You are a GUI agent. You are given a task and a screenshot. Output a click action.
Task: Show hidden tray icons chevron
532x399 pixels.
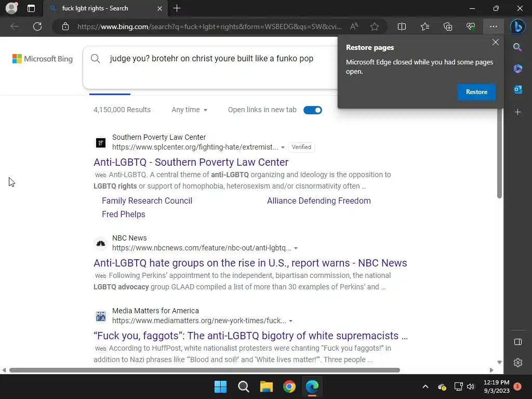(x=425, y=387)
